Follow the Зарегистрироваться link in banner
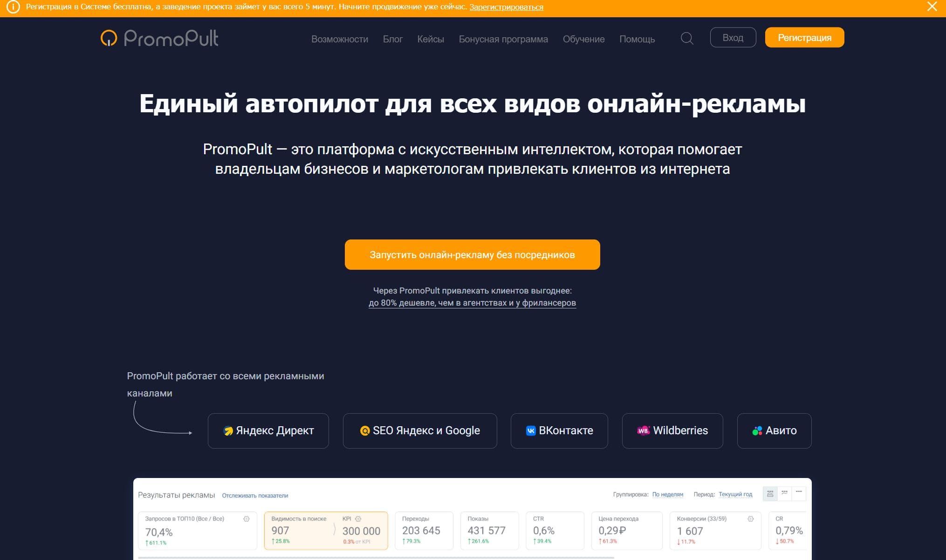 click(506, 7)
